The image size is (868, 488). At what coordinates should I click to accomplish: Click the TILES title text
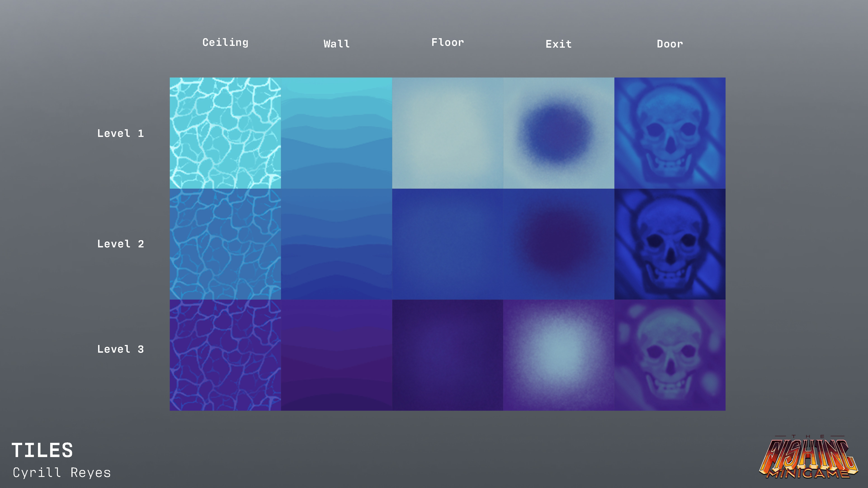(42, 450)
